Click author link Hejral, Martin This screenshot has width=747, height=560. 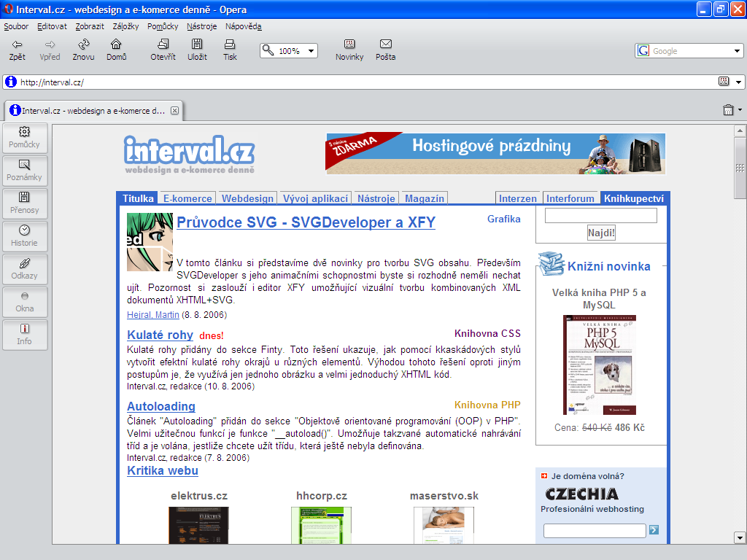pyautogui.click(x=153, y=315)
